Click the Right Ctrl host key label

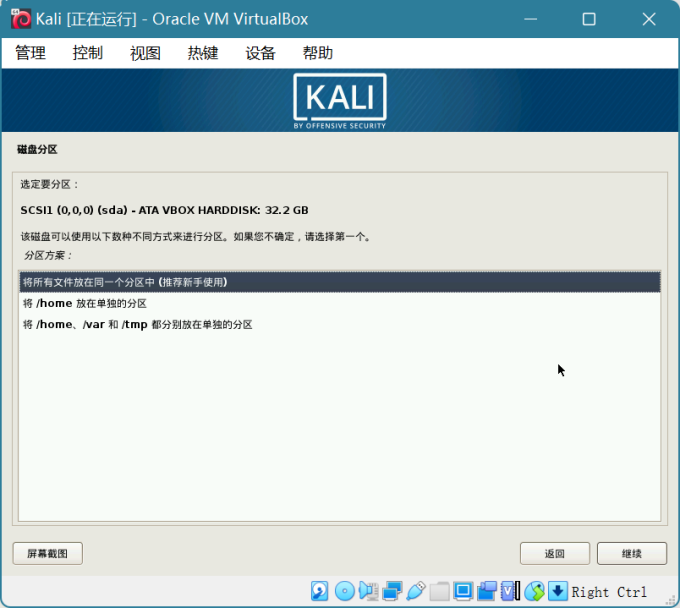pos(609,592)
